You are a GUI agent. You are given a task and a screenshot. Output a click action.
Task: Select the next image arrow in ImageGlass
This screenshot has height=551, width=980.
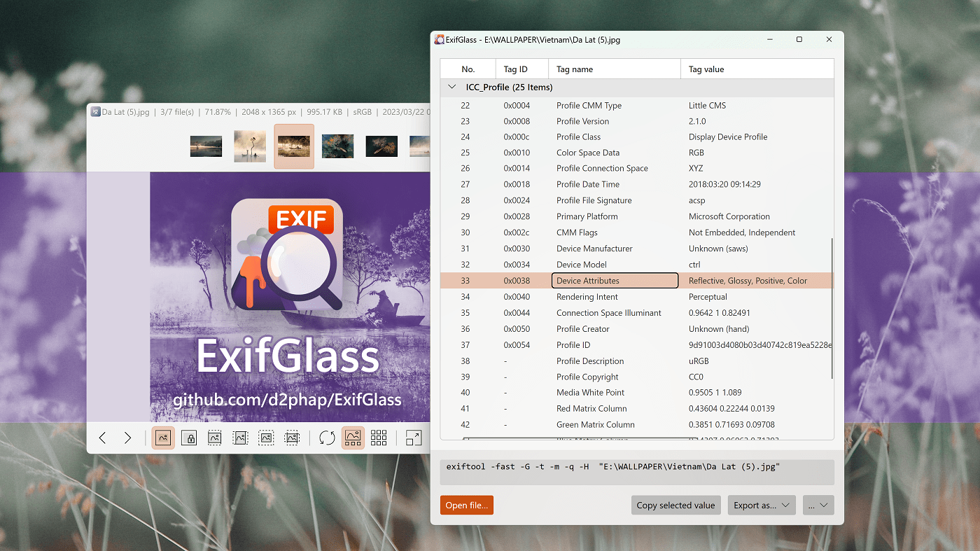click(128, 438)
